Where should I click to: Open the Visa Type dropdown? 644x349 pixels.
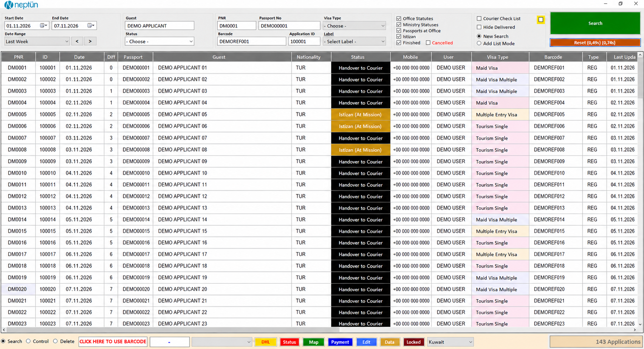coord(355,26)
